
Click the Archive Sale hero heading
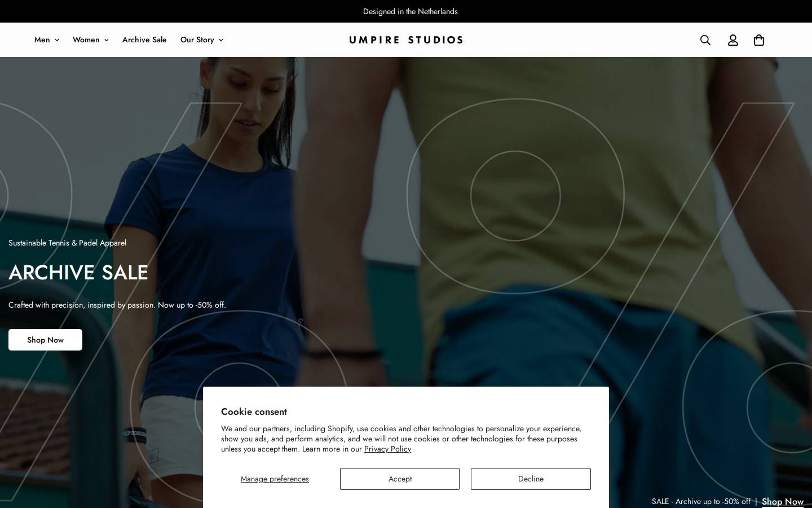(78, 273)
